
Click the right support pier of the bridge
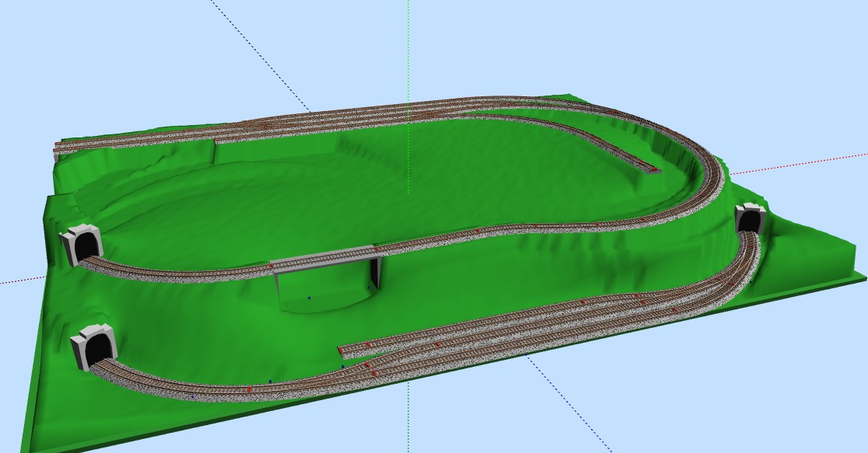click(376, 272)
